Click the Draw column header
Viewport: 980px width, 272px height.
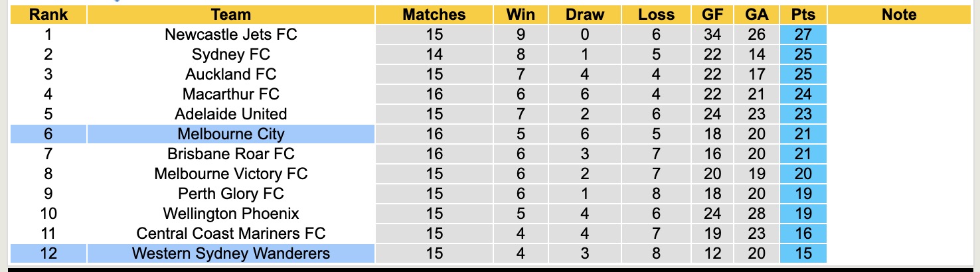[x=585, y=15]
